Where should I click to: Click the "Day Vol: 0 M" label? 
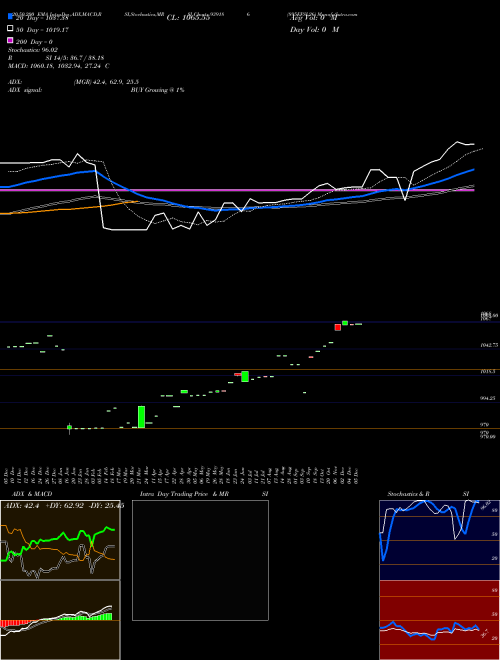(314, 30)
